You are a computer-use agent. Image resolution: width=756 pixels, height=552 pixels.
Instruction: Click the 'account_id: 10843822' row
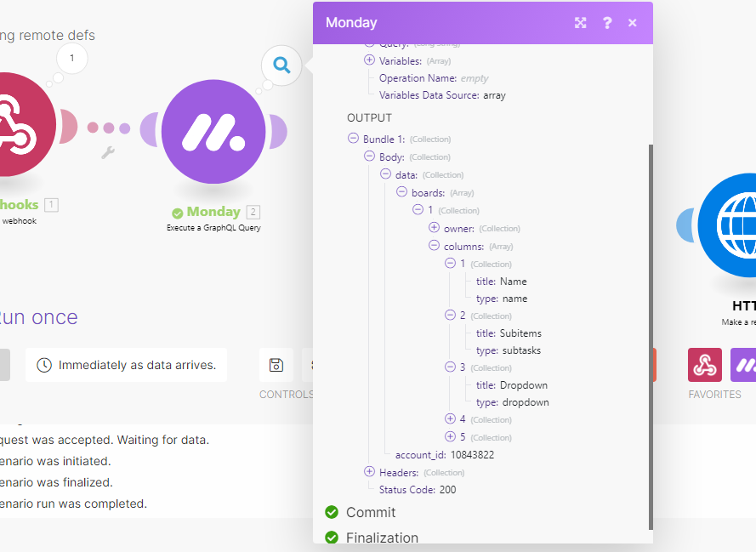[x=445, y=455]
